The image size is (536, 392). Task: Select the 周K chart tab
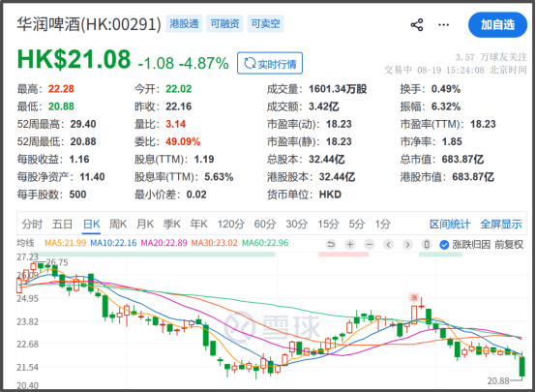[118, 224]
